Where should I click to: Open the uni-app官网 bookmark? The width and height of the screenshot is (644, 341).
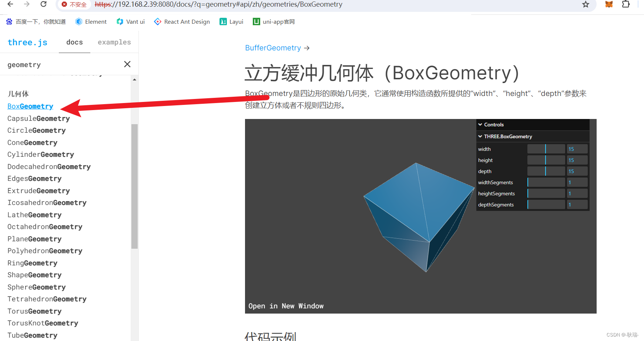point(274,22)
